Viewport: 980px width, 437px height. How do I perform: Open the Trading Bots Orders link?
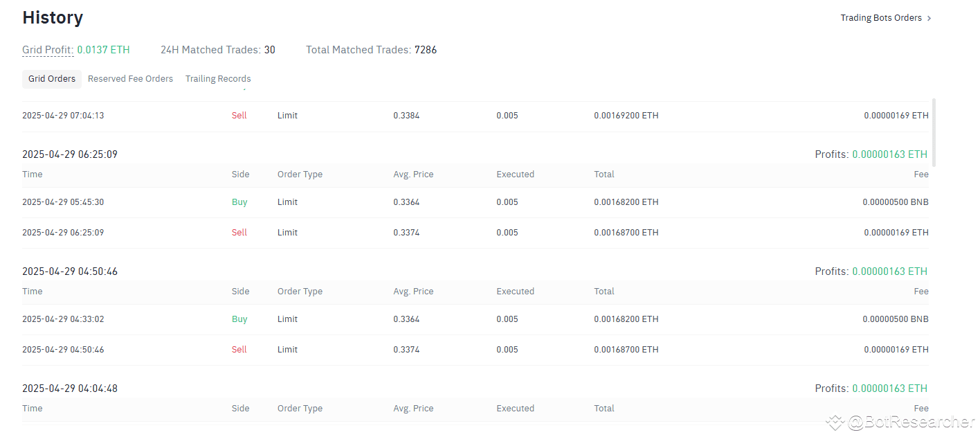pyautogui.click(x=880, y=18)
